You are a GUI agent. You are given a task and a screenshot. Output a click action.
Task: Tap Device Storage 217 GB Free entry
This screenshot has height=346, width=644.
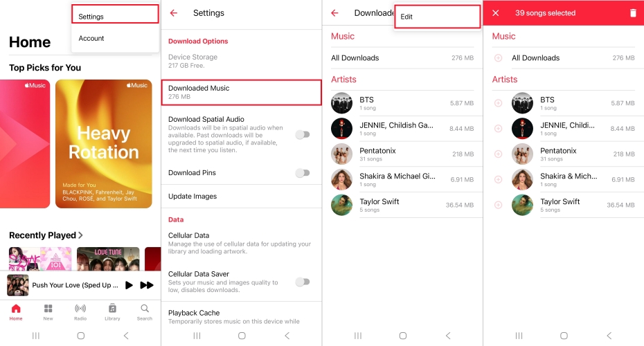242,61
